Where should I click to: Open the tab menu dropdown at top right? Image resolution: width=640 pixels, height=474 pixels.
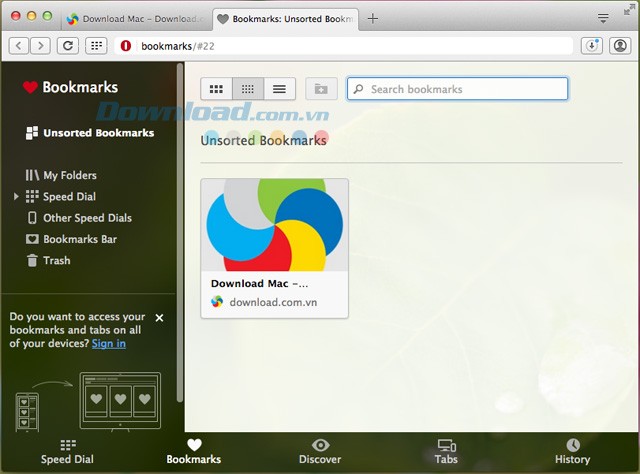point(603,18)
